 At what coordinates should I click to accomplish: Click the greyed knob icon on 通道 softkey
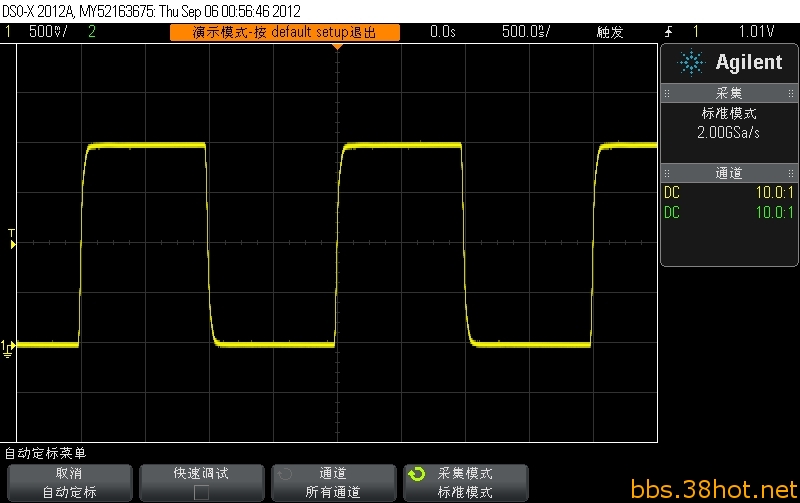(x=285, y=474)
